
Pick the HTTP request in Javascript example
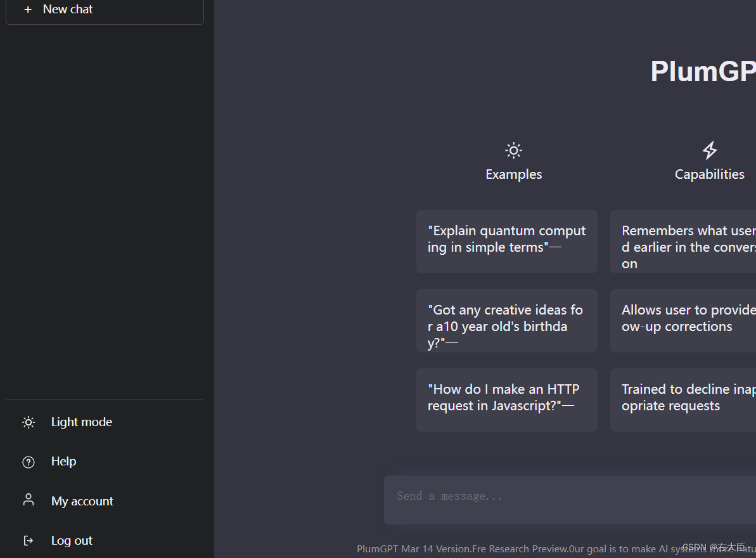507,400
